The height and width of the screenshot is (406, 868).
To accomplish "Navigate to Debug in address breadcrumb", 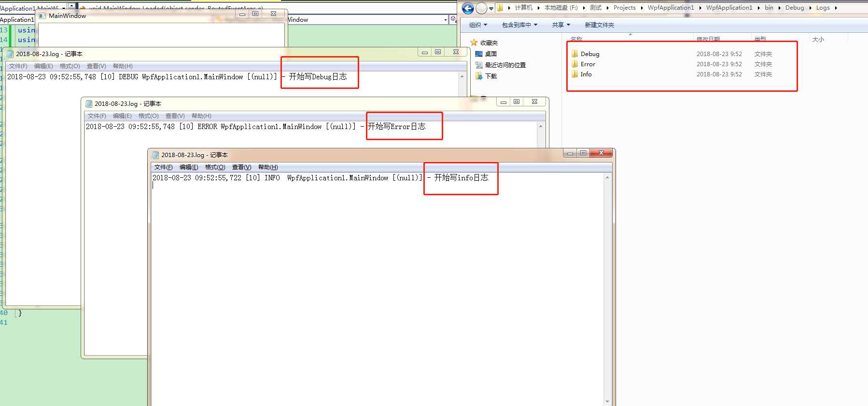I will (x=795, y=8).
